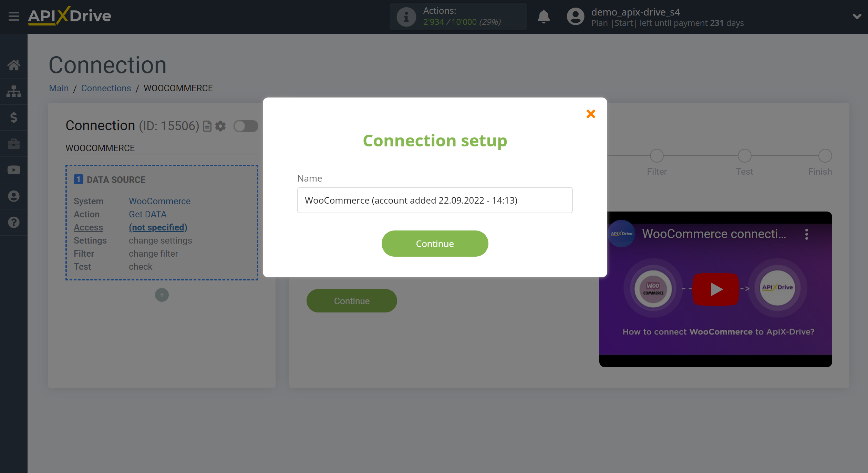Click the DATA SOURCE header
The height and width of the screenshot is (473, 868).
116,179
